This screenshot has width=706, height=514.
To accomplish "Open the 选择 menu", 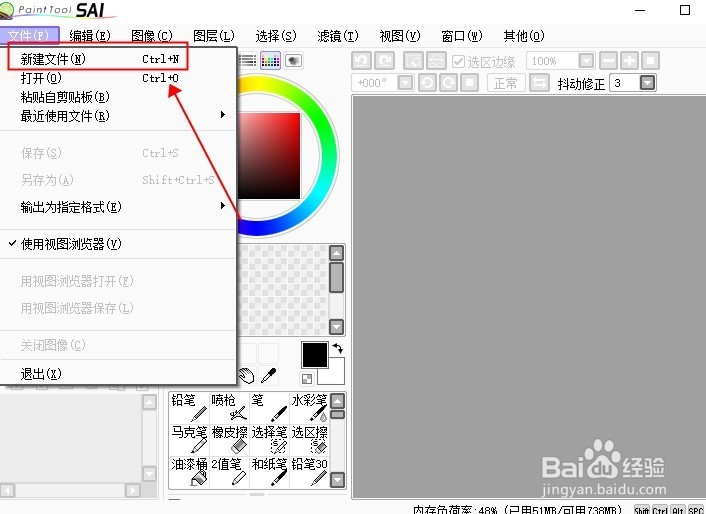I will click(x=276, y=36).
